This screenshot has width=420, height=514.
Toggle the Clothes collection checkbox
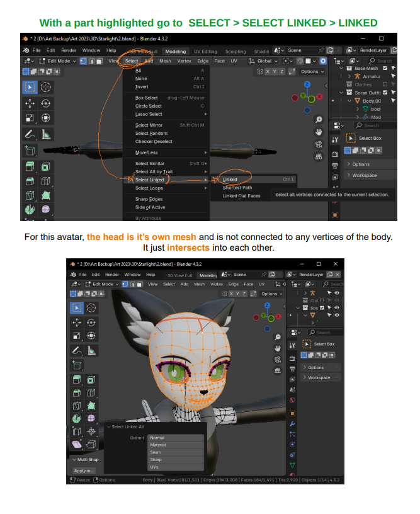385,84
